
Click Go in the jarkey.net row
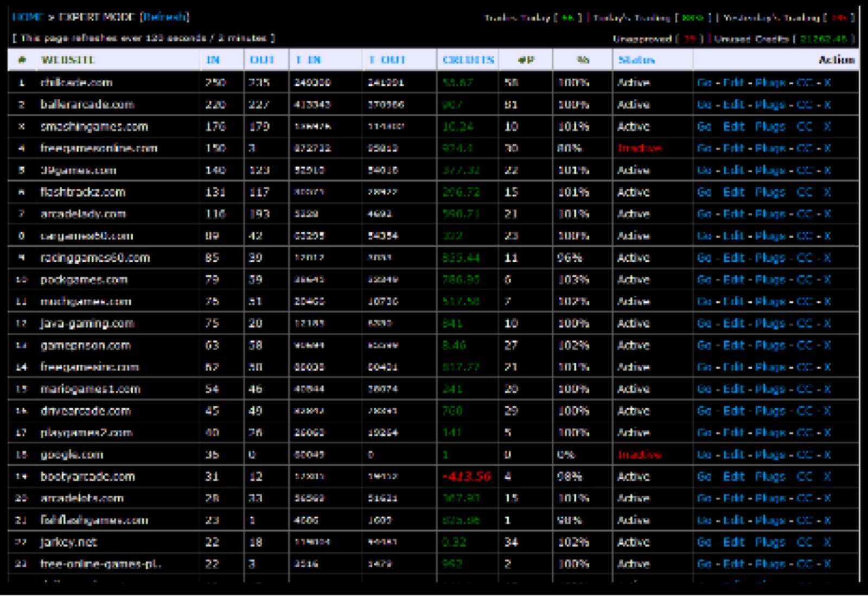pyautogui.click(x=704, y=542)
